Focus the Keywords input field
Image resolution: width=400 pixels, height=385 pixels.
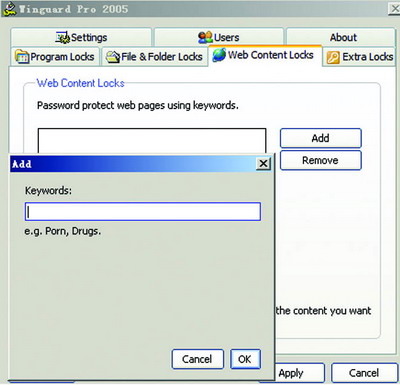click(x=143, y=212)
